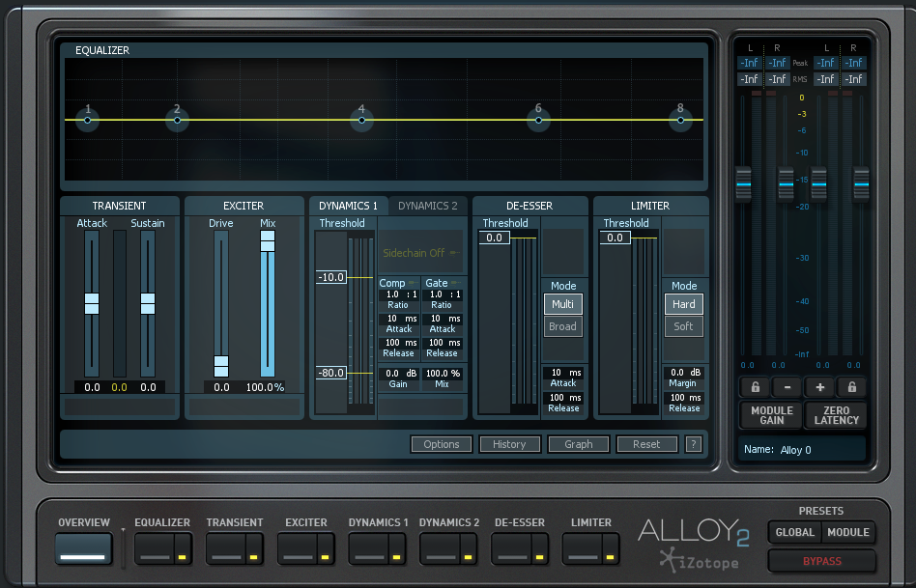Click the rightmost output gain fader
This screenshot has width=916, height=588.
tap(862, 184)
